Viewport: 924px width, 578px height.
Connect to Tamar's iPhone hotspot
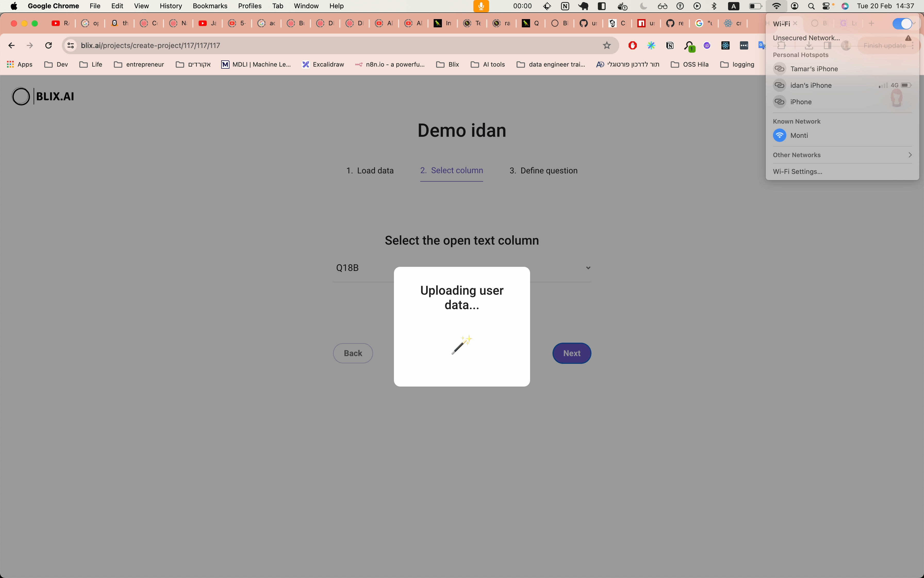pos(842,69)
